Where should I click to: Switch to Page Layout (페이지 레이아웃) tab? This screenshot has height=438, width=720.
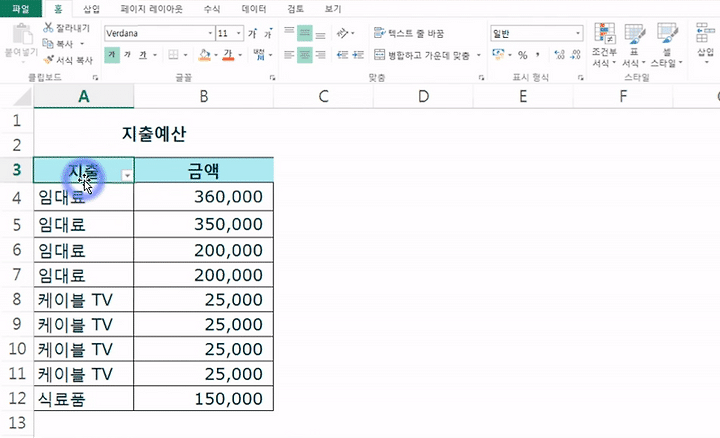151,9
